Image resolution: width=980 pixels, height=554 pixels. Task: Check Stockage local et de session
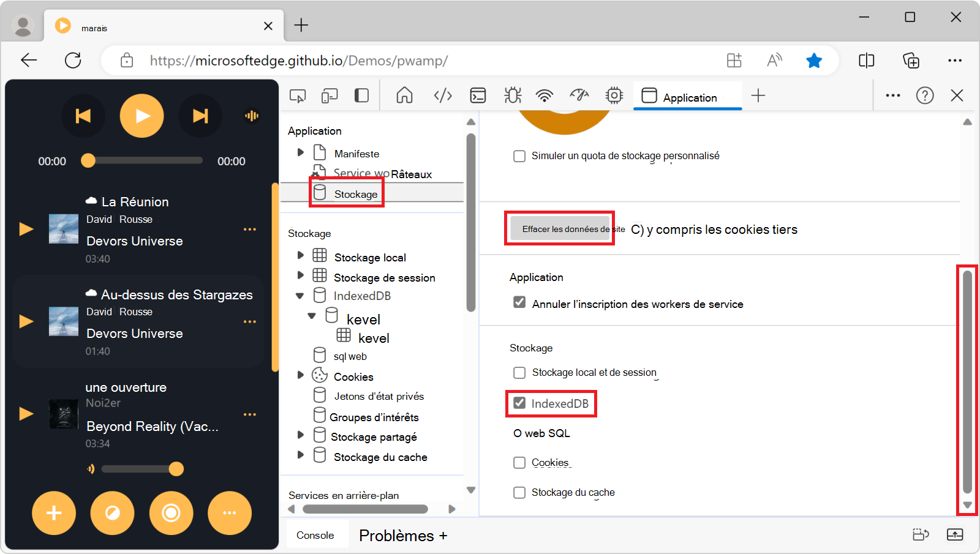519,372
